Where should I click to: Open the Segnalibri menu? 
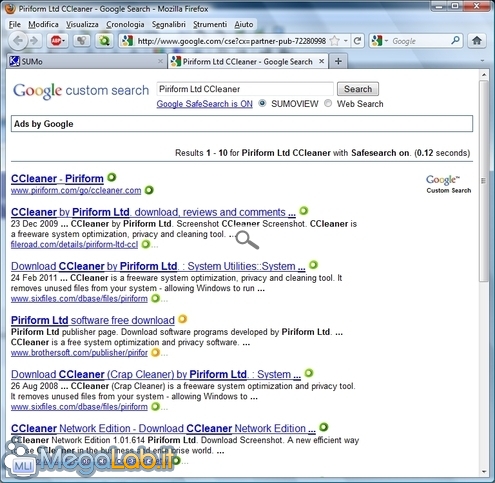169,24
